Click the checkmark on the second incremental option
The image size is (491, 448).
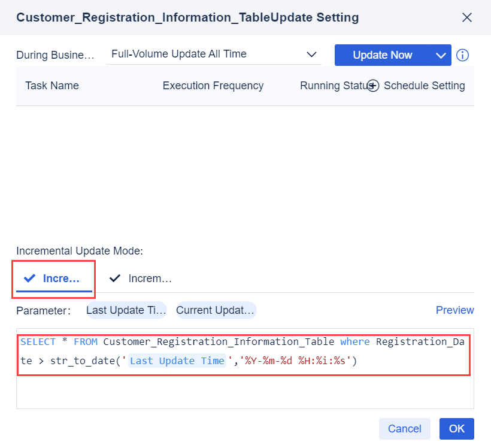[114, 278]
